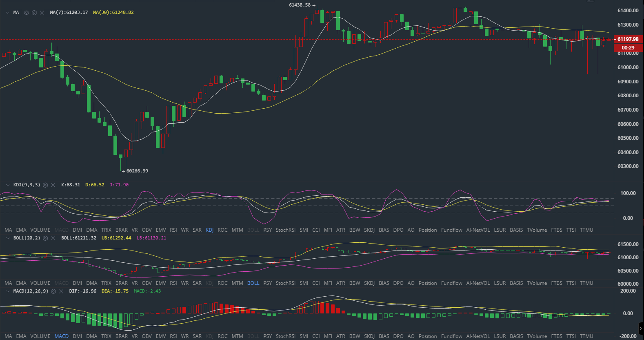Remove the MA indicator with its X icon
644x340 pixels.
(x=42, y=13)
